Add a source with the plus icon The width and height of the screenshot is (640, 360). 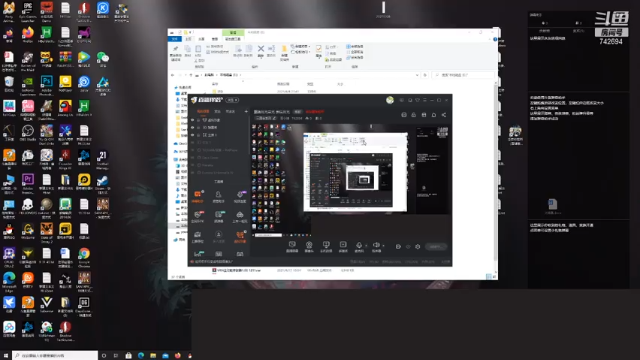click(x=246, y=111)
